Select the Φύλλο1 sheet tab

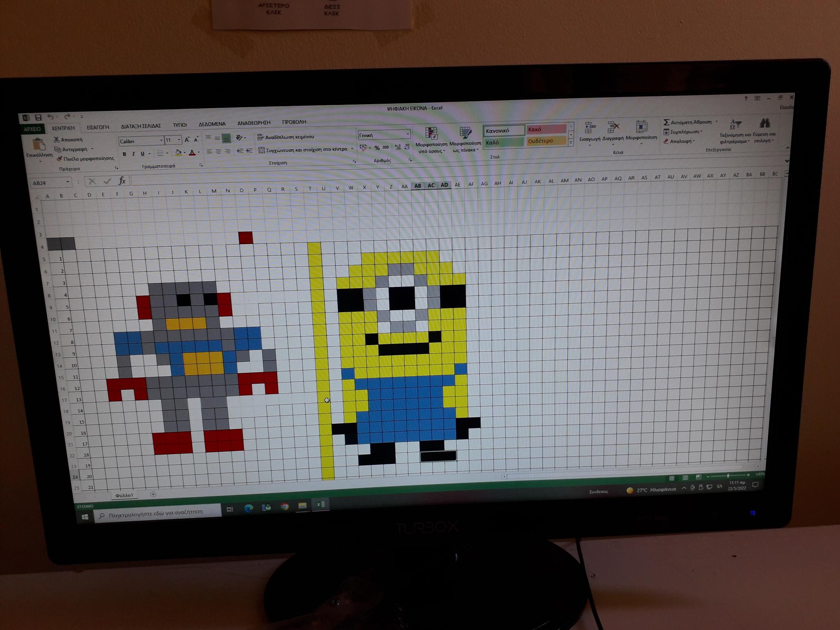pos(124,495)
